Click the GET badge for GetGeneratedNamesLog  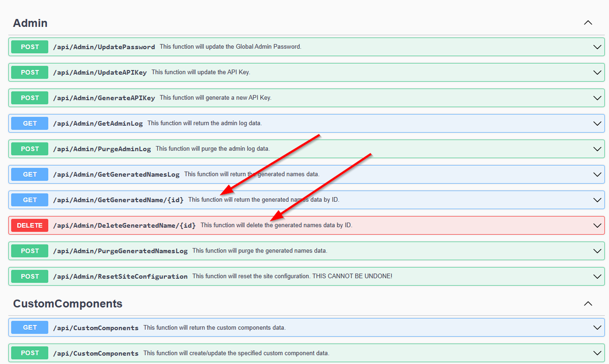[x=30, y=174]
